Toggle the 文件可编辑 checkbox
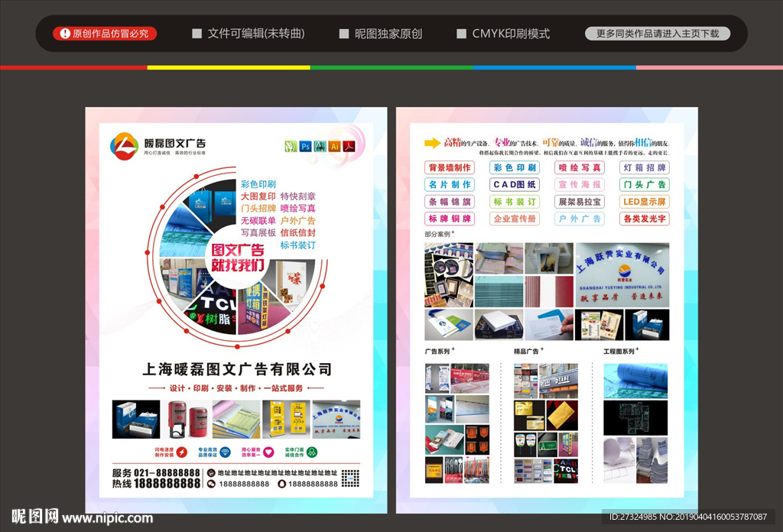 point(197,34)
